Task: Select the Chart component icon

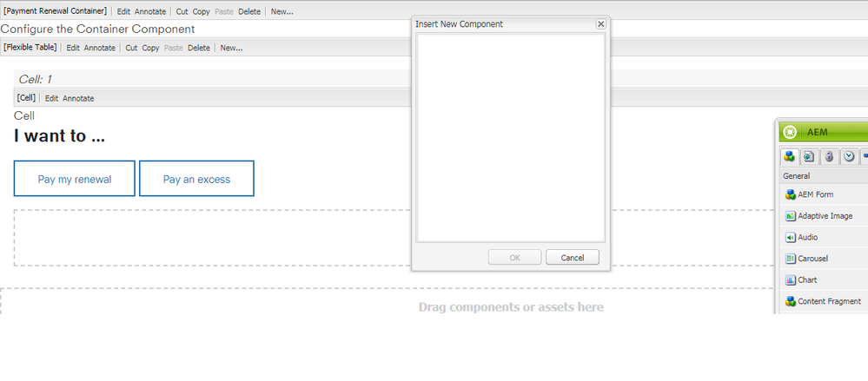Action: click(x=791, y=279)
